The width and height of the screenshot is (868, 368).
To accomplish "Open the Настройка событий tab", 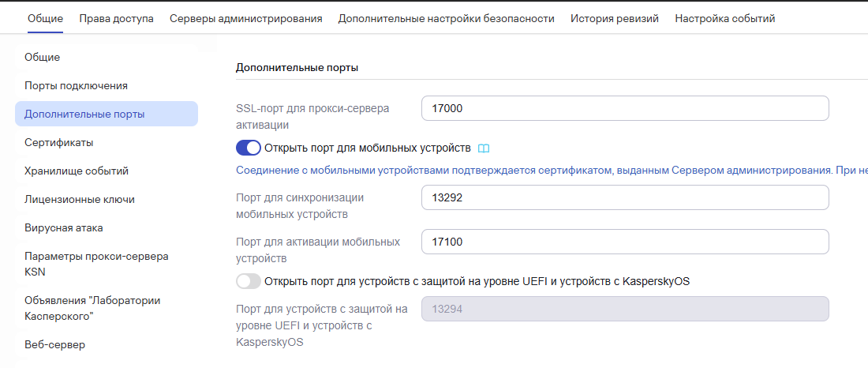I will 724,18.
